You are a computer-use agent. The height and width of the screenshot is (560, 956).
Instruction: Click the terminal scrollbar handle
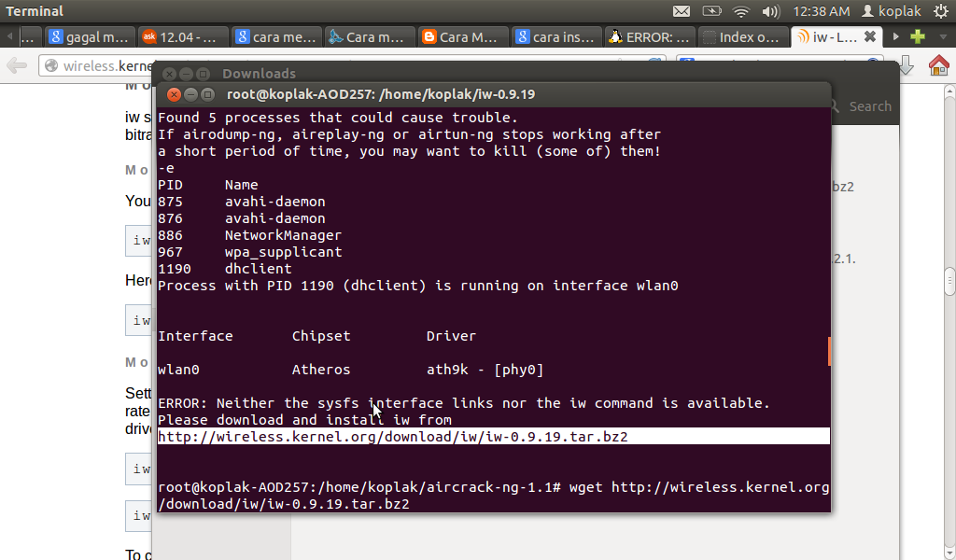(829, 352)
